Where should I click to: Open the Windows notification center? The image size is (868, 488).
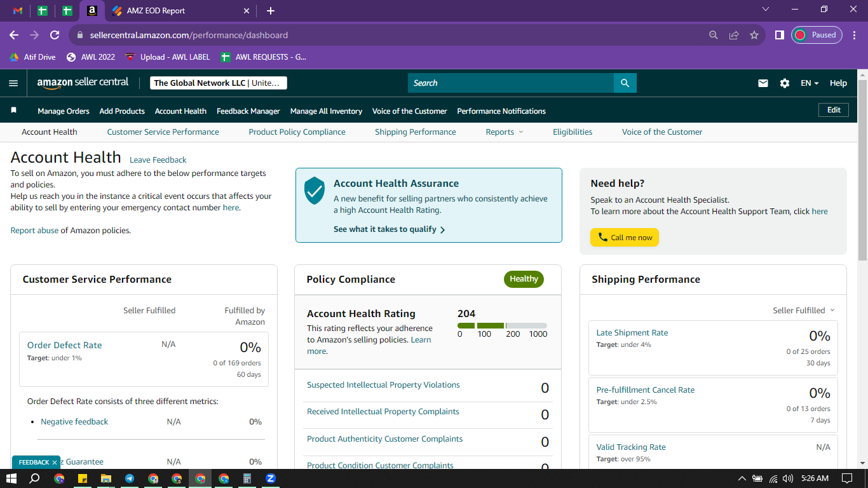point(846,478)
